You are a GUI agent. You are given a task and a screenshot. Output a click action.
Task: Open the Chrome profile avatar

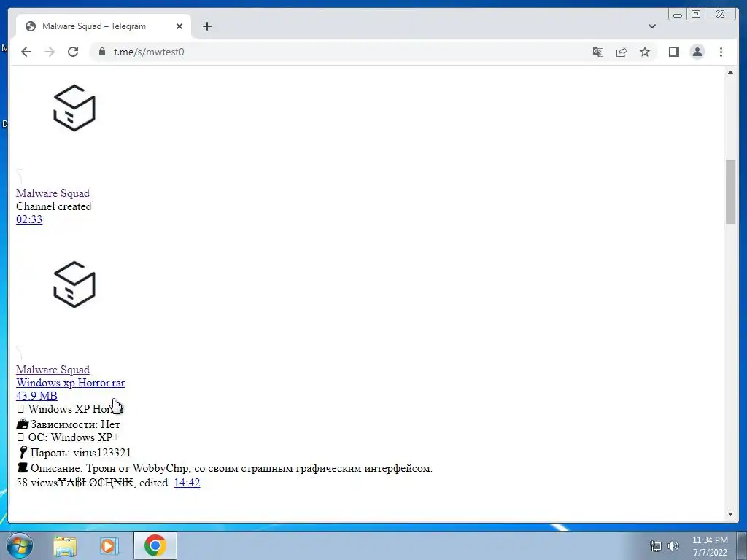697,52
